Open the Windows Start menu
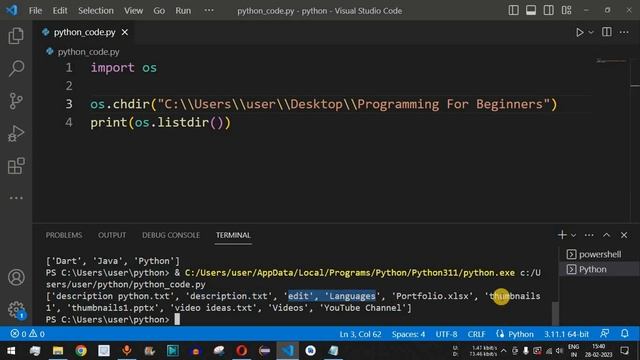 pos(11,351)
